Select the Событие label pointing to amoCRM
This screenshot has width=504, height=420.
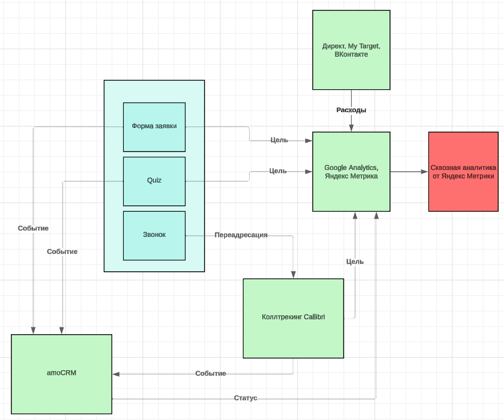(x=211, y=374)
